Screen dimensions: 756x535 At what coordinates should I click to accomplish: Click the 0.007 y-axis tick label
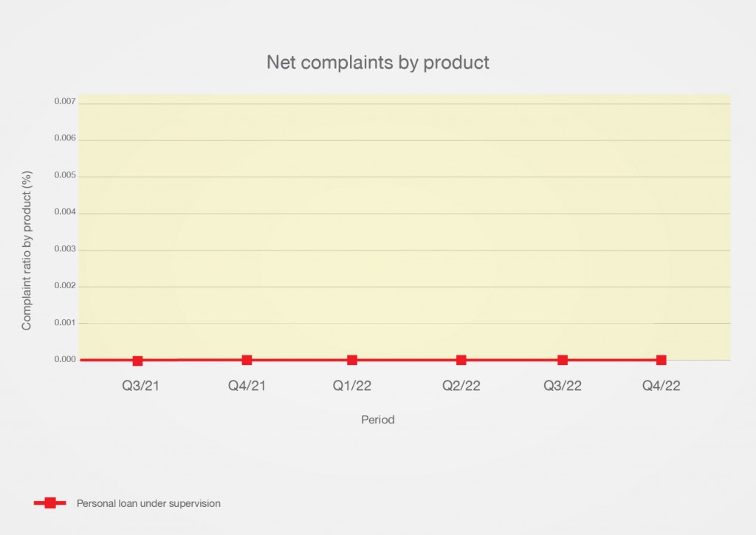coord(65,101)
